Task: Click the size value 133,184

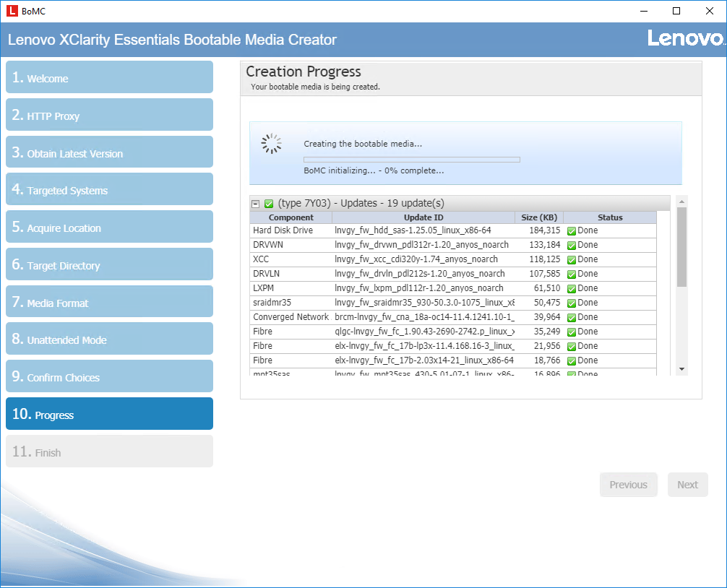Action: coord(545,245)
